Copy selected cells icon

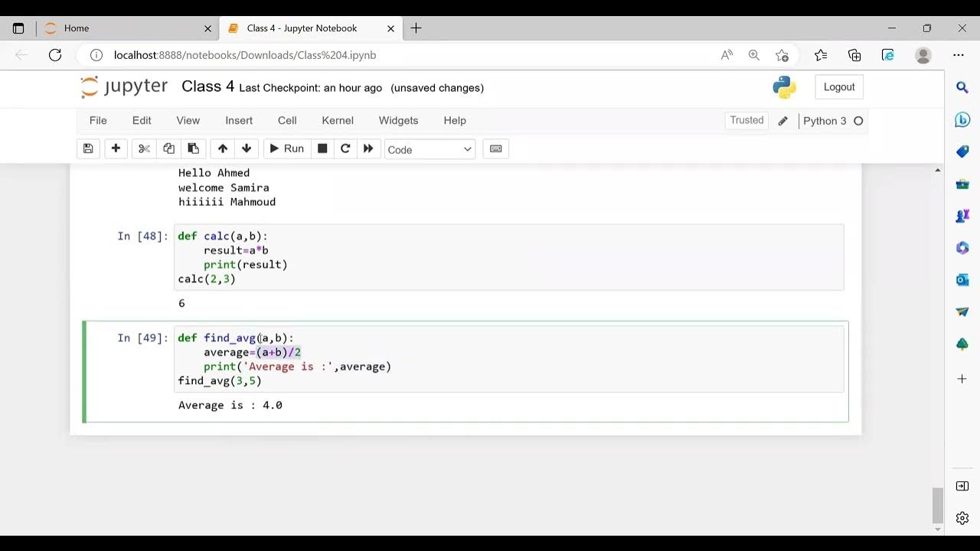[168, 148]
